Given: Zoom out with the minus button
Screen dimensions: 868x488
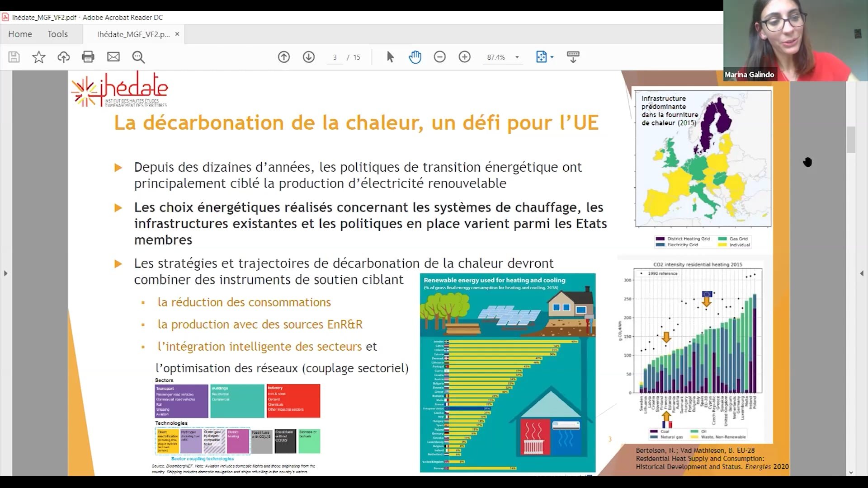Looking at the screenshot, I should click(439, 57).
